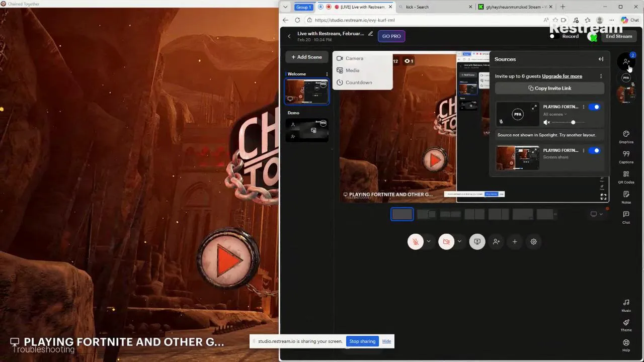Viewport: 644px width, 362px height.
Task: Open the Music panel
Action: coord(626,305)
